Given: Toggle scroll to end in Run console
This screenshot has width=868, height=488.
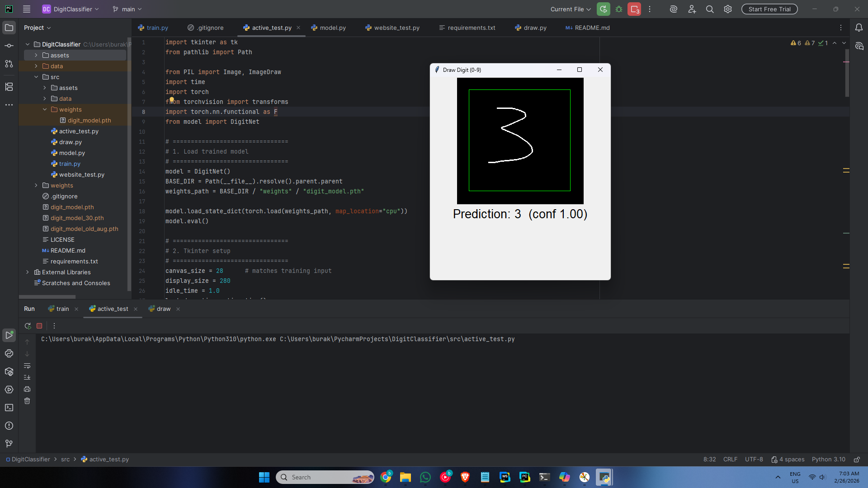Looking at the screenshot, I should [x=27, y=377].
